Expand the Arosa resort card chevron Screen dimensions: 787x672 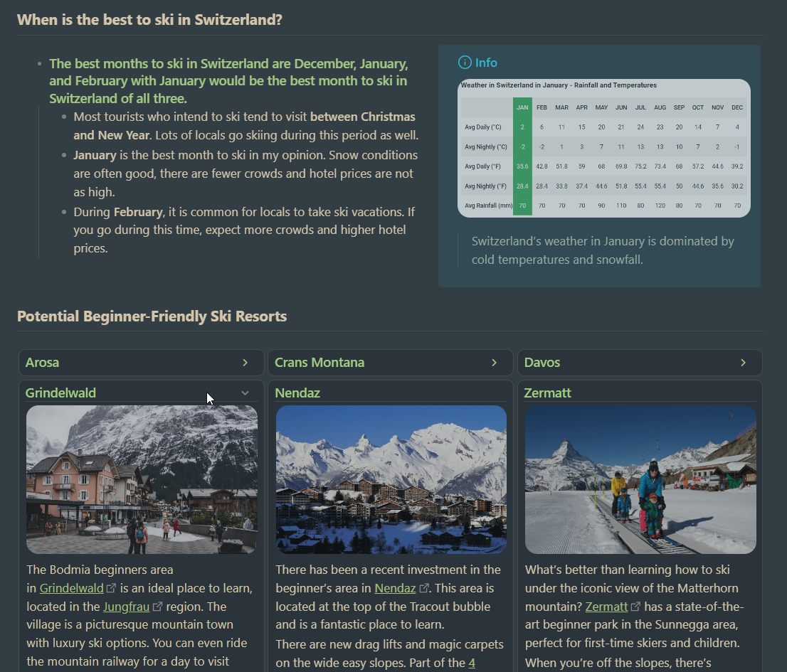pos(245,363)
